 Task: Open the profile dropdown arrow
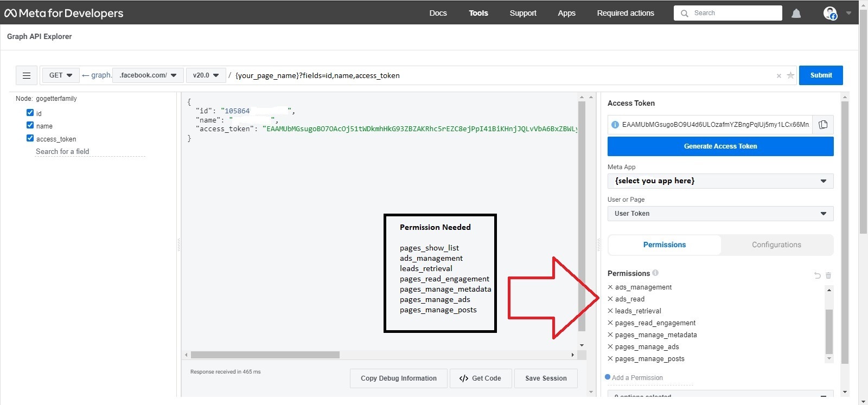(848, 13)
